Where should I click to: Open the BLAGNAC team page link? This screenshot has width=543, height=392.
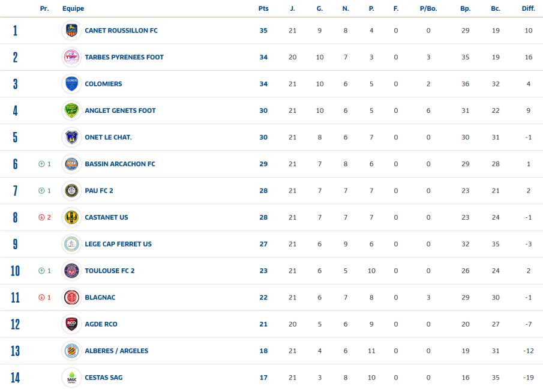coord(100,298)
